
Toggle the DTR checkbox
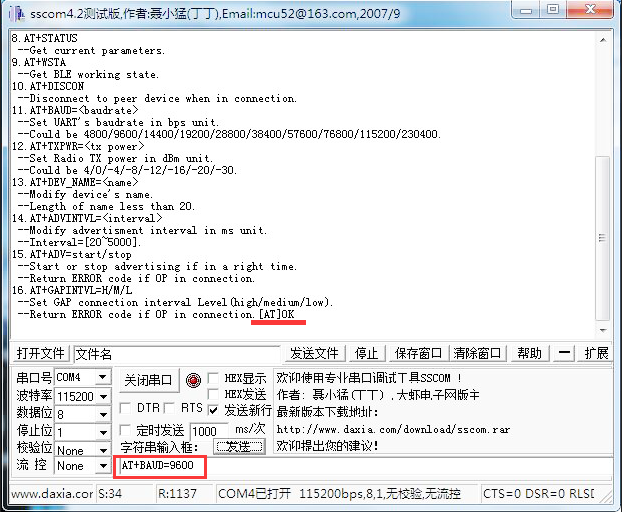[125, 408]
